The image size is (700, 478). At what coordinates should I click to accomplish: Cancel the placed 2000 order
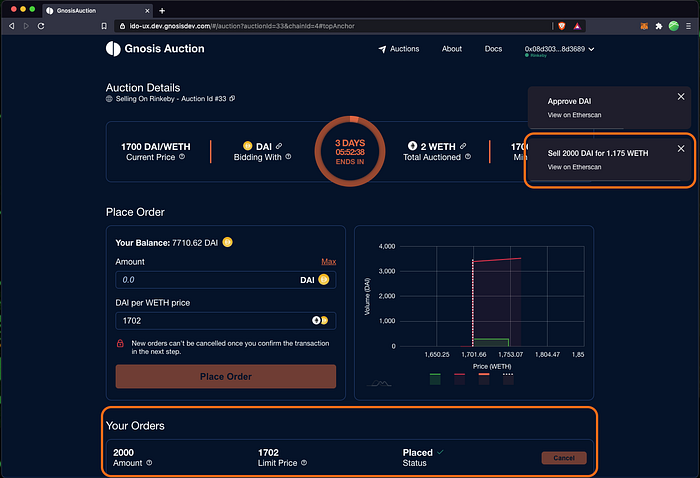click(x=564, y=458)
